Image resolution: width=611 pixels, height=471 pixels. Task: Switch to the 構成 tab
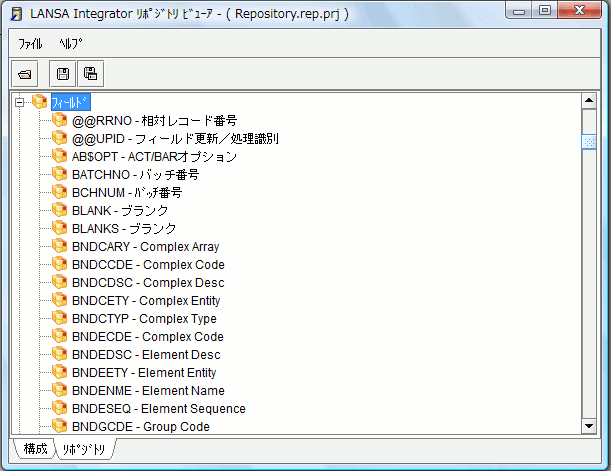[x=35, y=449]
